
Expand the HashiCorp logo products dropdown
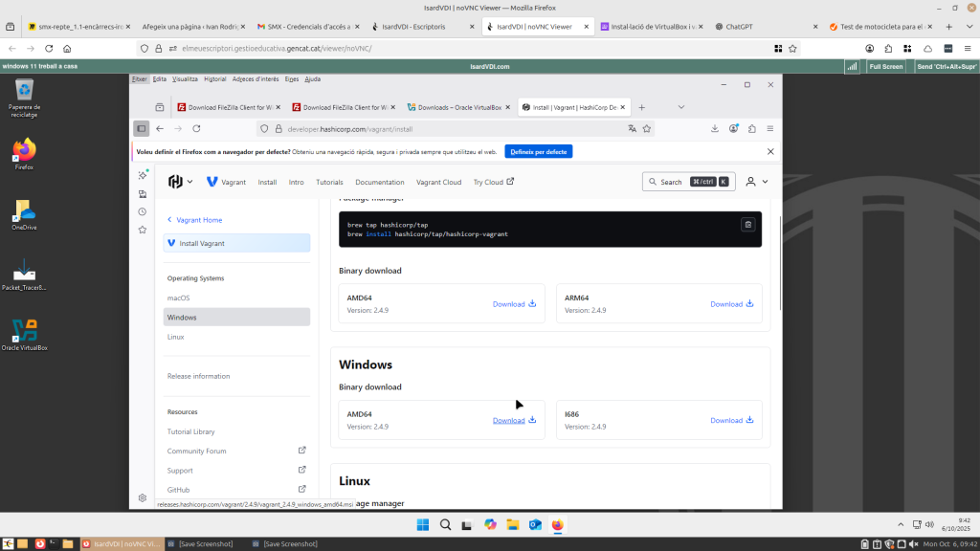[x=180, y=182]
